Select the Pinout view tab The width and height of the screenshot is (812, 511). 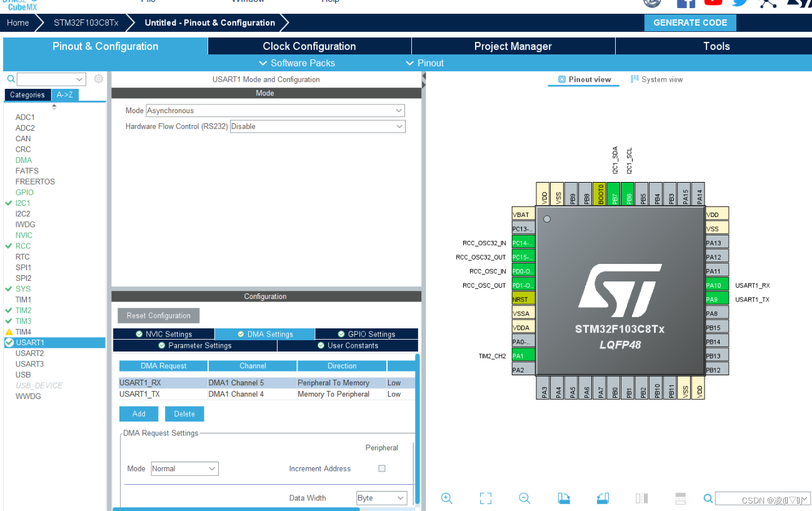[584, 79]
